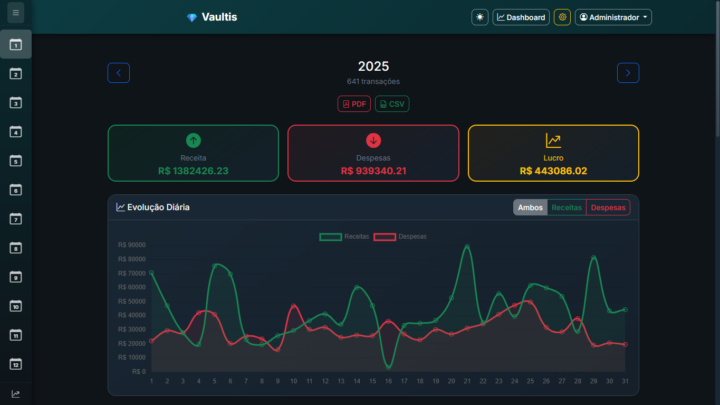This screenshot has height=405, width=720.
Task: Advance to next year with right chevron
Action: pyautogui.click(x=628, y=72)
